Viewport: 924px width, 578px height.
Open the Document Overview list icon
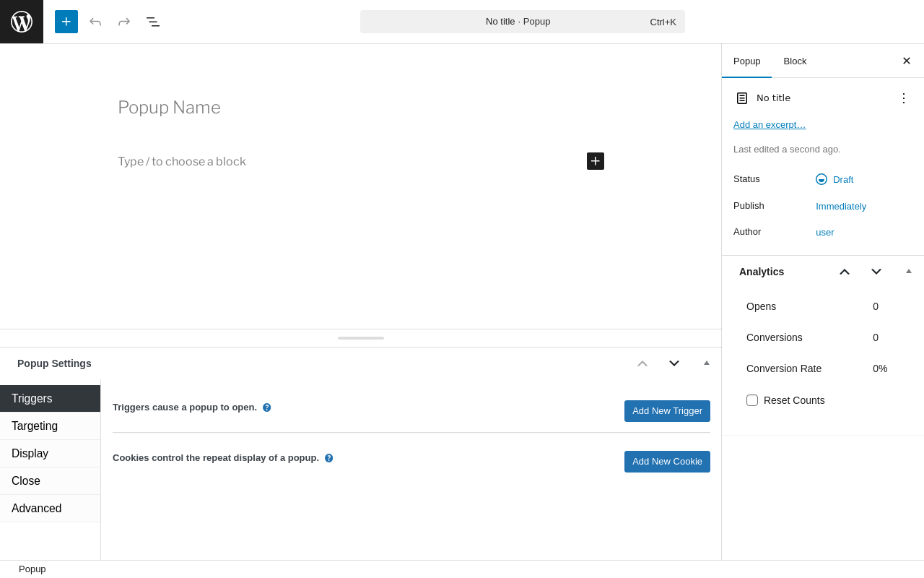(153, 22)
